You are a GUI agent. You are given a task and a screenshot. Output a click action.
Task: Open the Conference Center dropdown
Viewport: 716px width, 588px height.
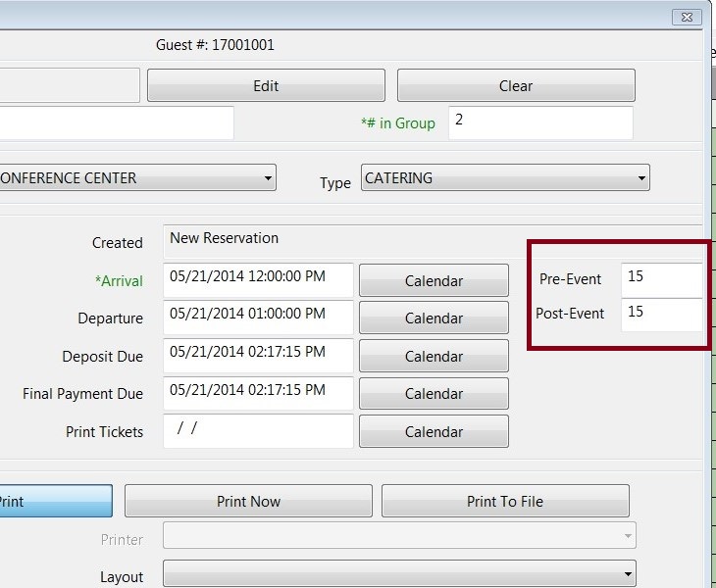[136, 178]
